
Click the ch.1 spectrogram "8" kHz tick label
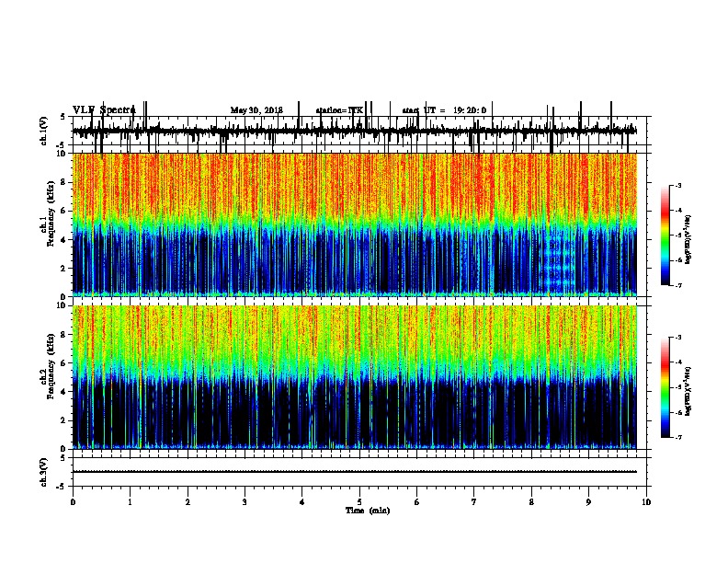pyautogui.click(x=64, y=182)
